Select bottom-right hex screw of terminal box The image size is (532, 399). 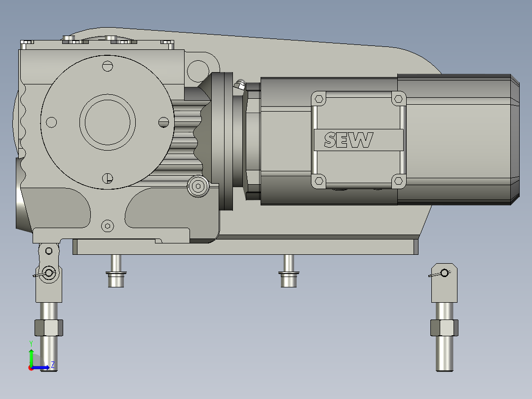click(x=399, y=181)
